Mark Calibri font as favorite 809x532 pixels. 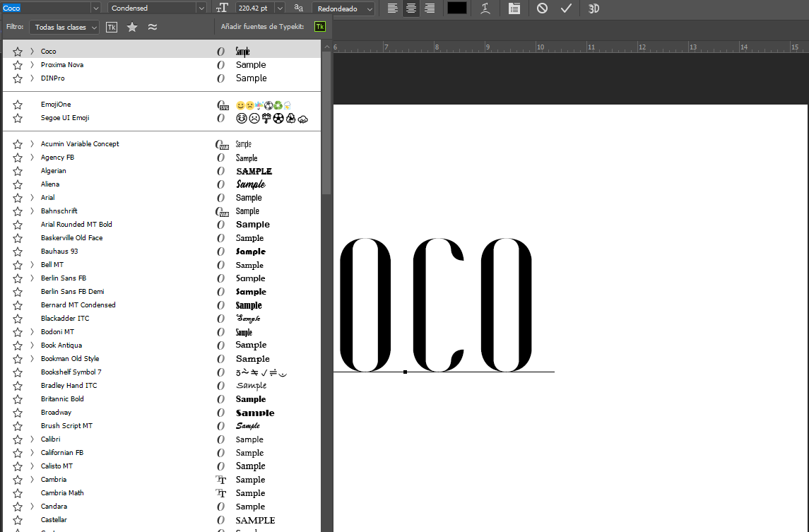pyautogui.click(x=18, y=439)
